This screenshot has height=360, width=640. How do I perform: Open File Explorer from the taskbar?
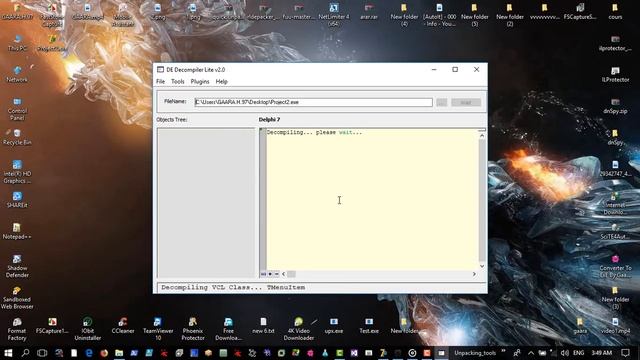(119, 353)
